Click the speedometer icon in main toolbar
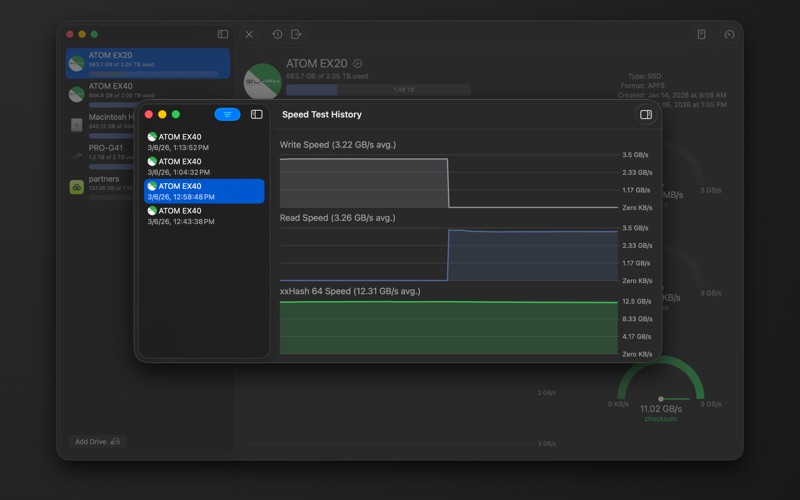Screen dimensions: 800x500 (x=730, y=34)
